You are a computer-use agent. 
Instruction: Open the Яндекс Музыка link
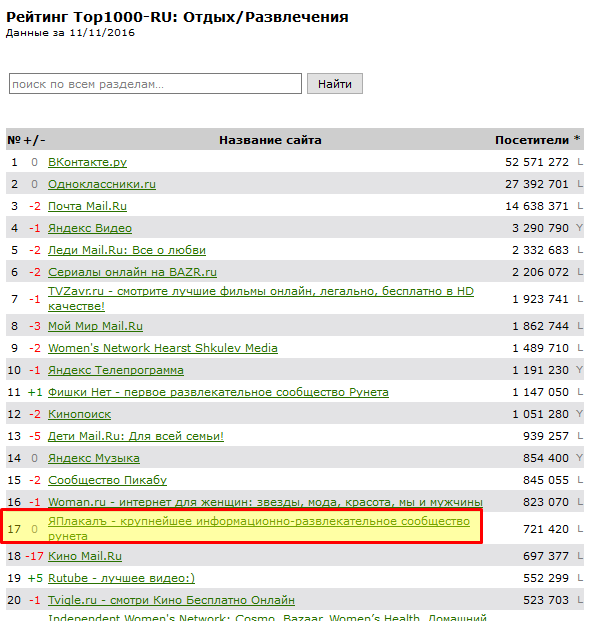[94, 458]
